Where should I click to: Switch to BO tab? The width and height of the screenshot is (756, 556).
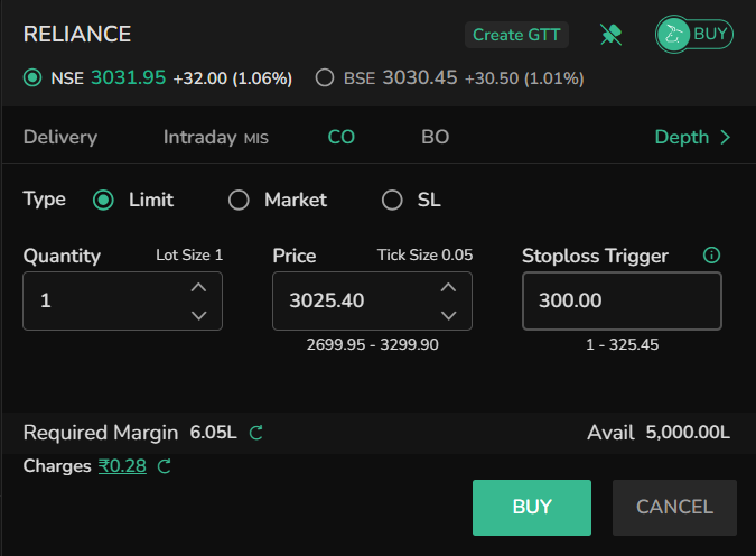[x=435, y=137]
